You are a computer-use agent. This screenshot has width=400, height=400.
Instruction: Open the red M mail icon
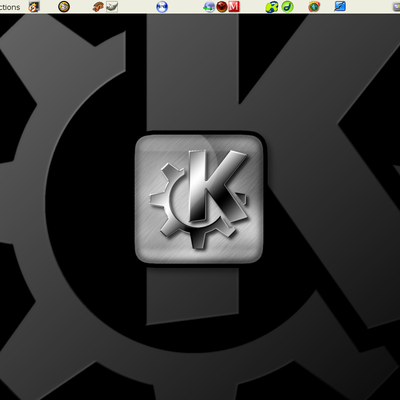pos(234,7)
